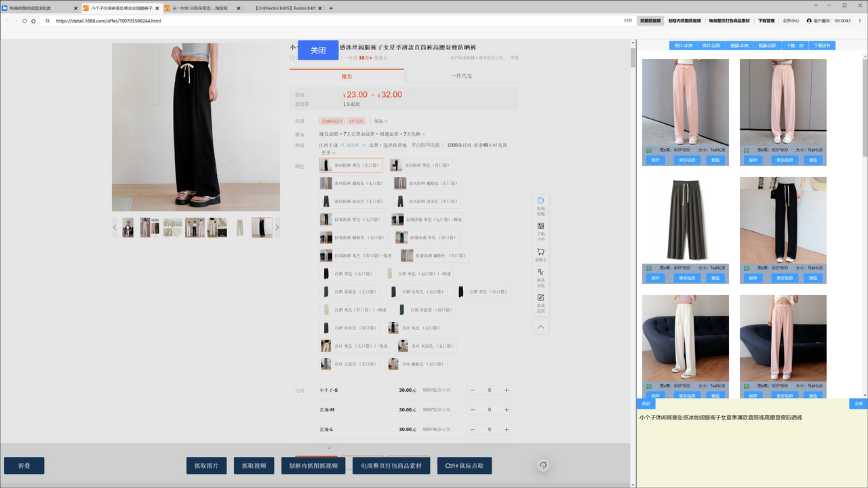Switch to the 一件代发 tab

click(461, 76)
